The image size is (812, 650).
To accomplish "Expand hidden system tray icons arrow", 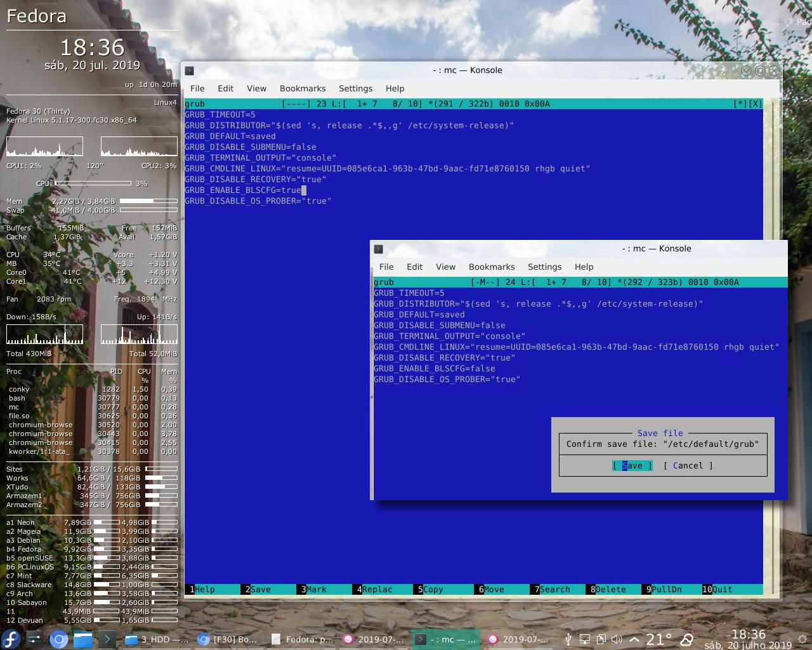I will (634, 639).
